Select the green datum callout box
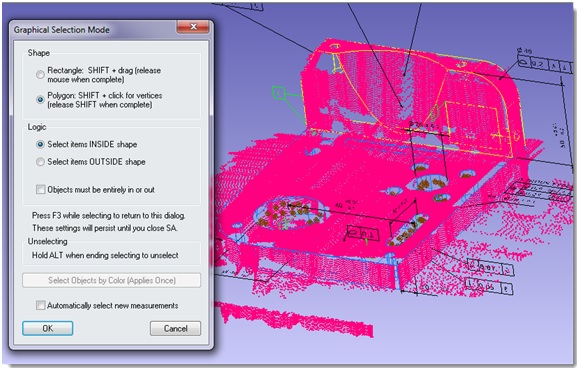 pos(279,93)
